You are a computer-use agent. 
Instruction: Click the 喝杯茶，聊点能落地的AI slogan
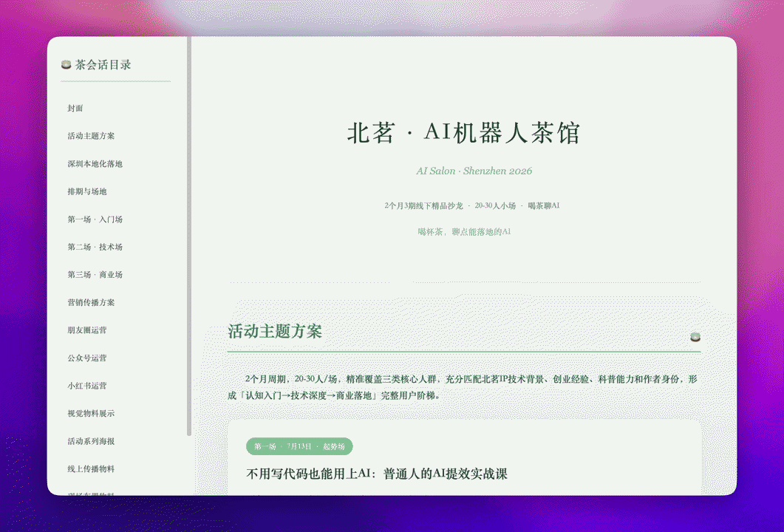pos(464,231)
